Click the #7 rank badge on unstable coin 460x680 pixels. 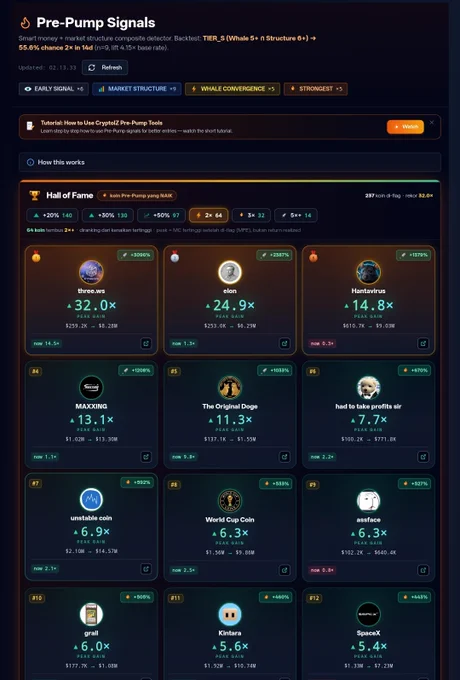[x=36, y=483]
